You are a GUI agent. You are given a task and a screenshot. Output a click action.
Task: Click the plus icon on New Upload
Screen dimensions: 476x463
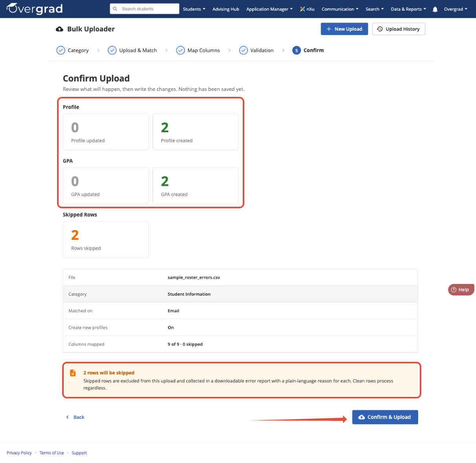(329, 29)
